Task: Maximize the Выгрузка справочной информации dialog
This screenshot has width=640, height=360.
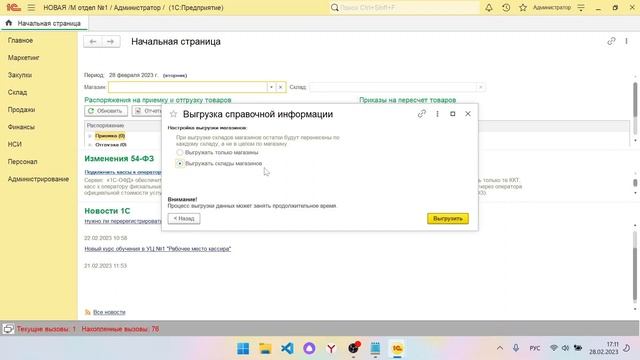Action: 453,114
